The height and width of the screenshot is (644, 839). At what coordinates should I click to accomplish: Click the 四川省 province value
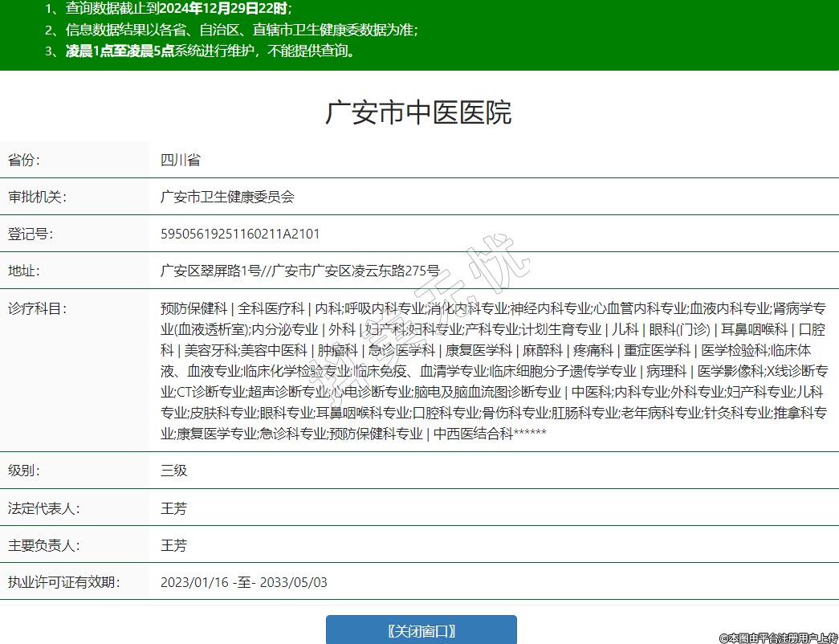[180, 159]
